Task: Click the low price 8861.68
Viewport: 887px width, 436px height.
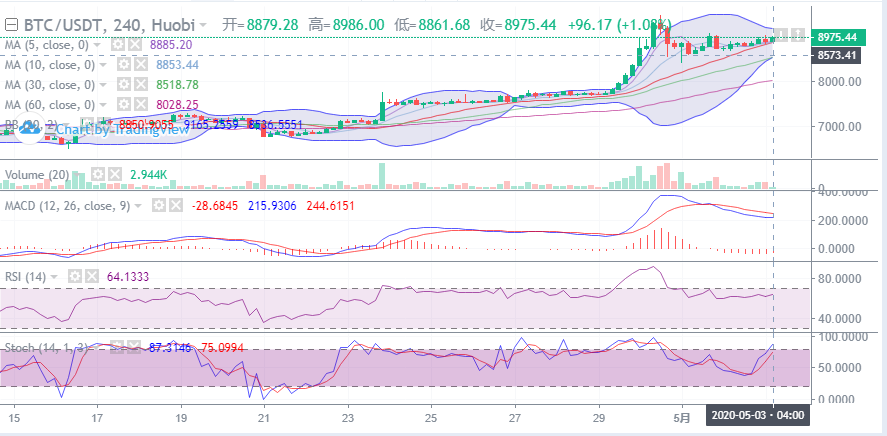Action: click(x=444, y=25)
